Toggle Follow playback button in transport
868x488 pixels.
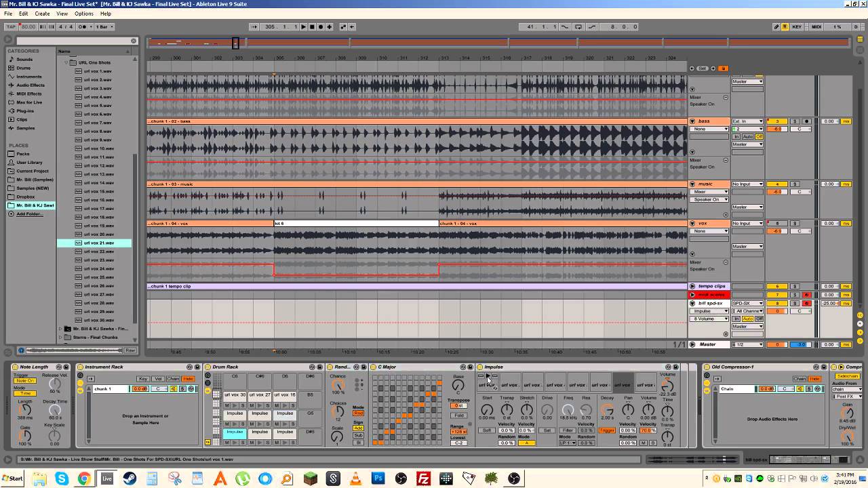pos(254,26)
